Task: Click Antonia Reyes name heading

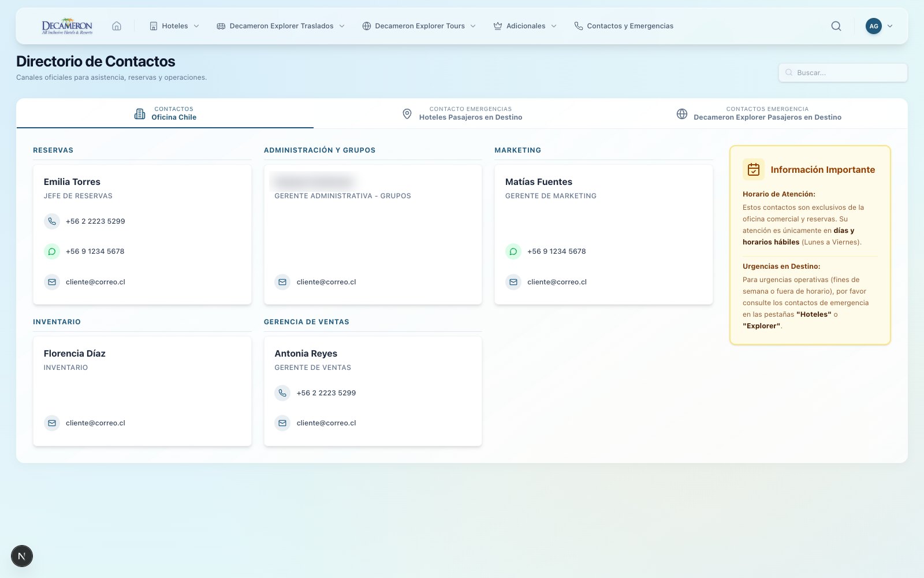Action: pyautogui.click(x=306, y=354)
